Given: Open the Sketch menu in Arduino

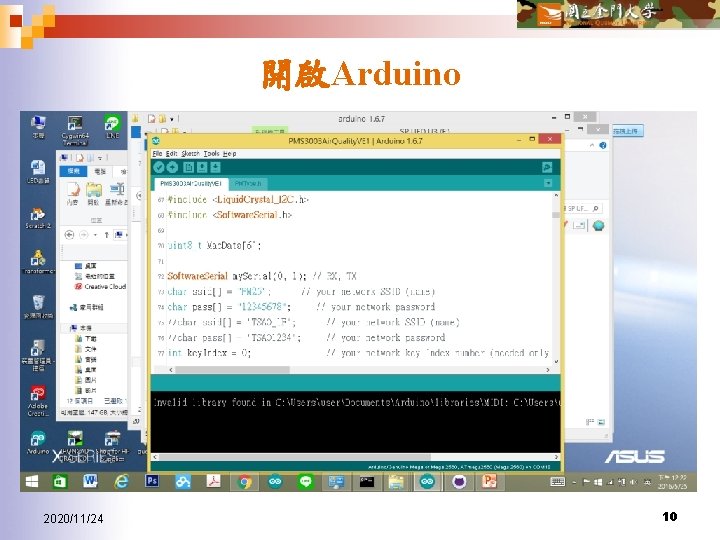Looking at the screenshot, I should (190, 153).
